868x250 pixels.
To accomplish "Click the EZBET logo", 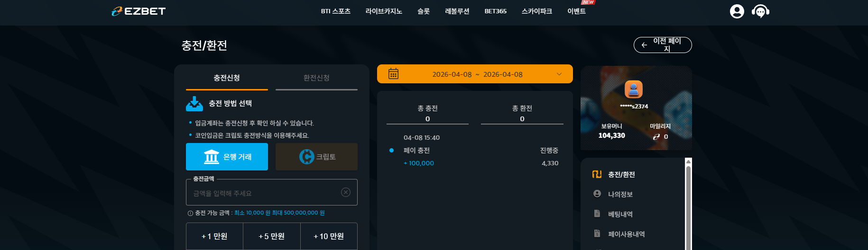I will [x=139, y=11].
